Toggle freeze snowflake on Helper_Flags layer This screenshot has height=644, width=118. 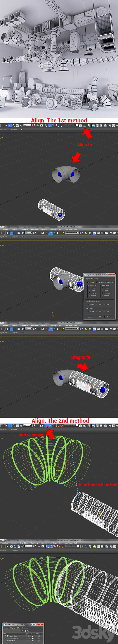[x=29, y=636]
